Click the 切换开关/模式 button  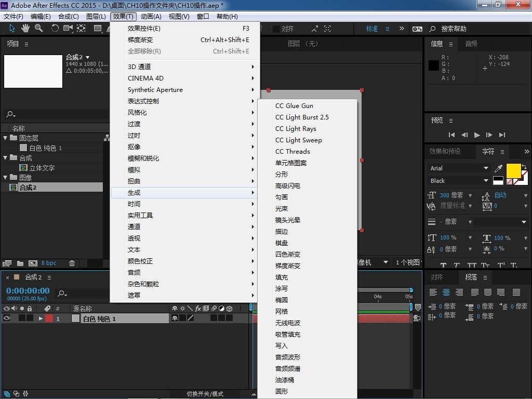(205, 394)
